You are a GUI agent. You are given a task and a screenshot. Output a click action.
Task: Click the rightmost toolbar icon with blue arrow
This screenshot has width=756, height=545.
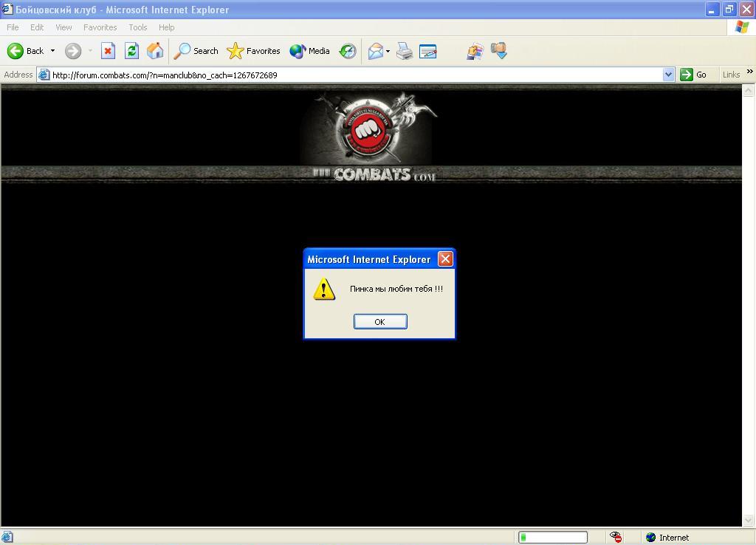coord(499,51)
